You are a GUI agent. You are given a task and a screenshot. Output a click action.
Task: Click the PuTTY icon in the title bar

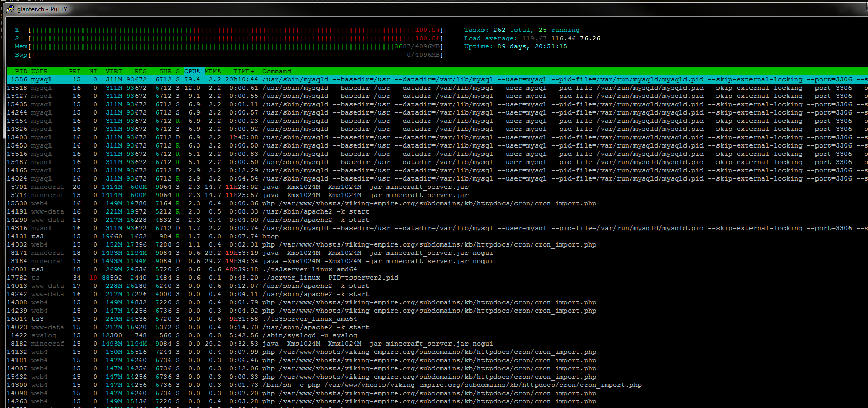[10, 9]
